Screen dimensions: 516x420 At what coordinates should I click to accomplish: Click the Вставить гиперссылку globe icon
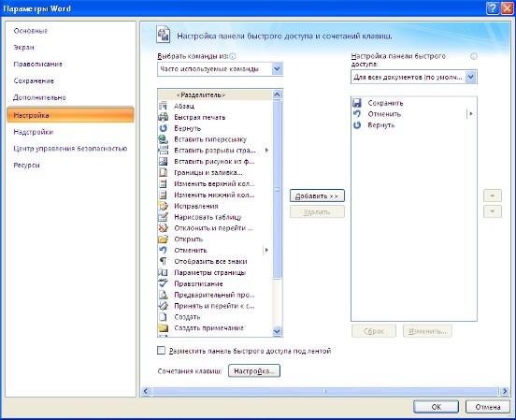point(163,139)
